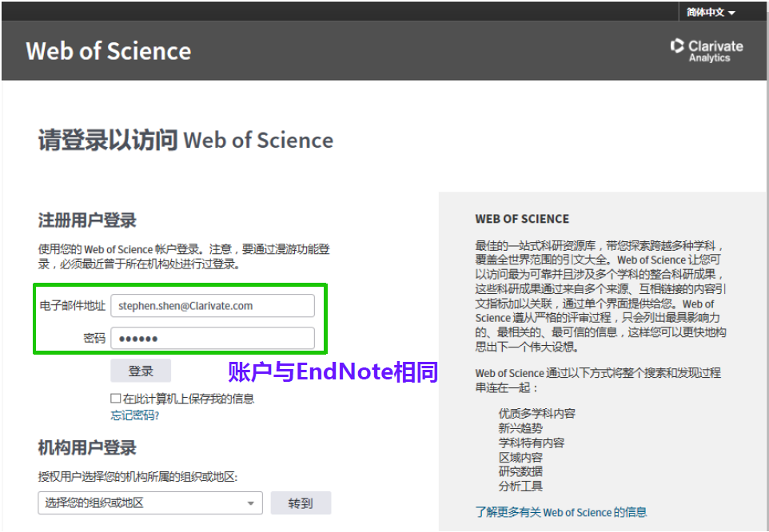Check 在此计算机上保存我的信息 checkbox
Image resolution: width=769 pixels, height=532 pixels.
[x=116, y=399]
